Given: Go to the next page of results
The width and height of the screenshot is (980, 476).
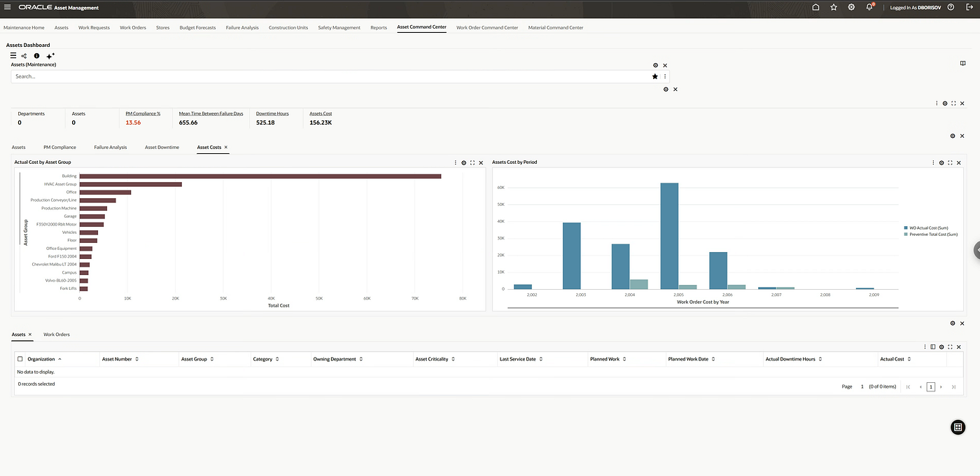Looking at the screenshot, I should point(941,386).
